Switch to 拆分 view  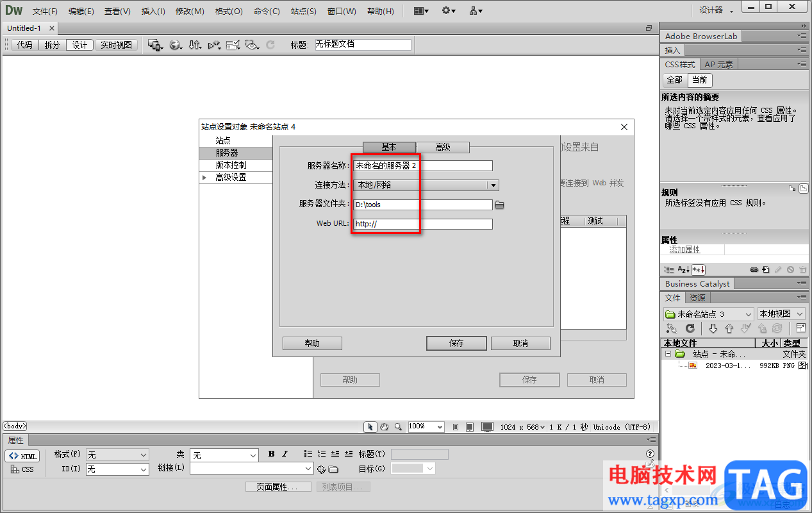tap(52, 45)
